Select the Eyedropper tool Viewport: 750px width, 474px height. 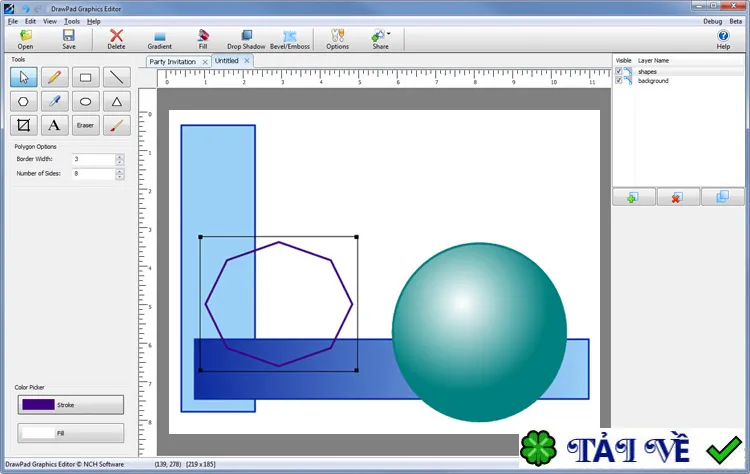point(55,101)
